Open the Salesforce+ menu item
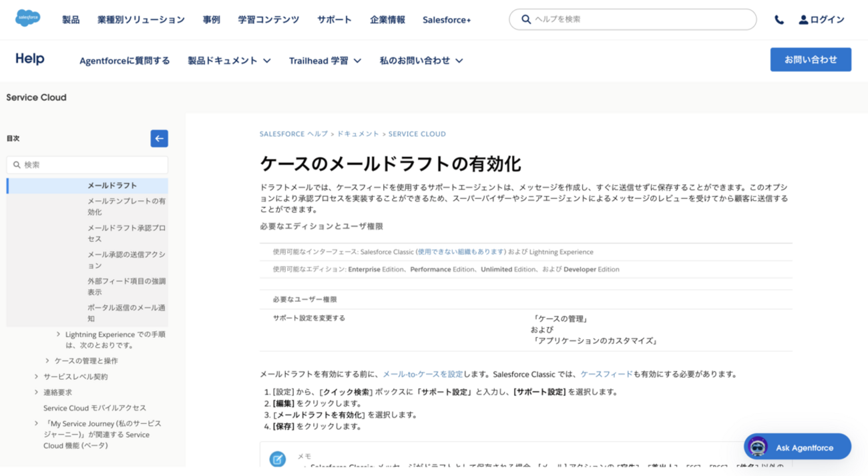The height and width of the screenshot is (476, 868). click(447, 20)
